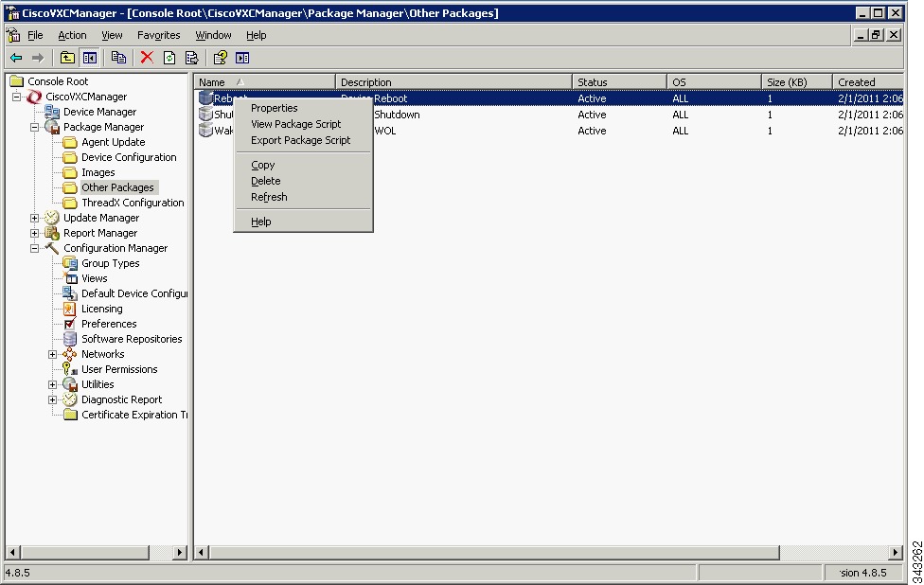
Task: Click the Software Repositories icon
Action: [70, 339]
